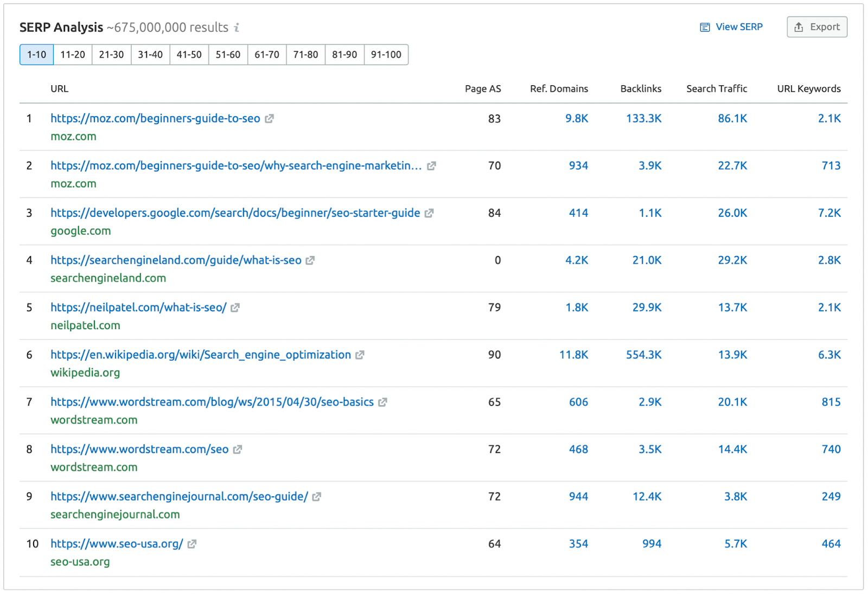868x595 pixels.
Task: Click Ref. Domains value 414
Action: click(x=578, y=213)
